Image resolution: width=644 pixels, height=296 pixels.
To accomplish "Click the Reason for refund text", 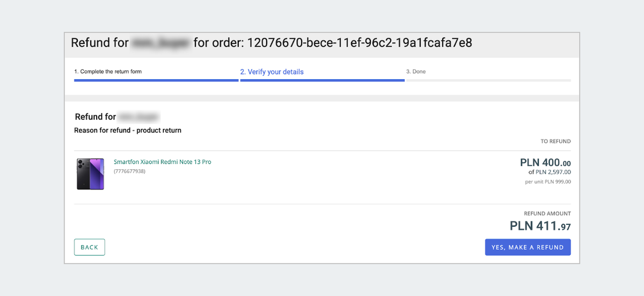I will pyautogui.click(x=128, y=130).
